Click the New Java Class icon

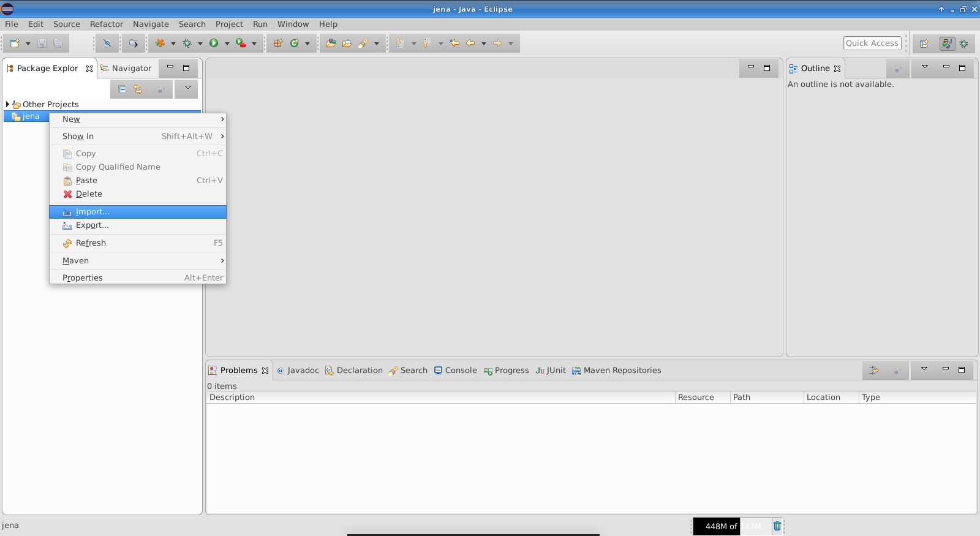295,43
